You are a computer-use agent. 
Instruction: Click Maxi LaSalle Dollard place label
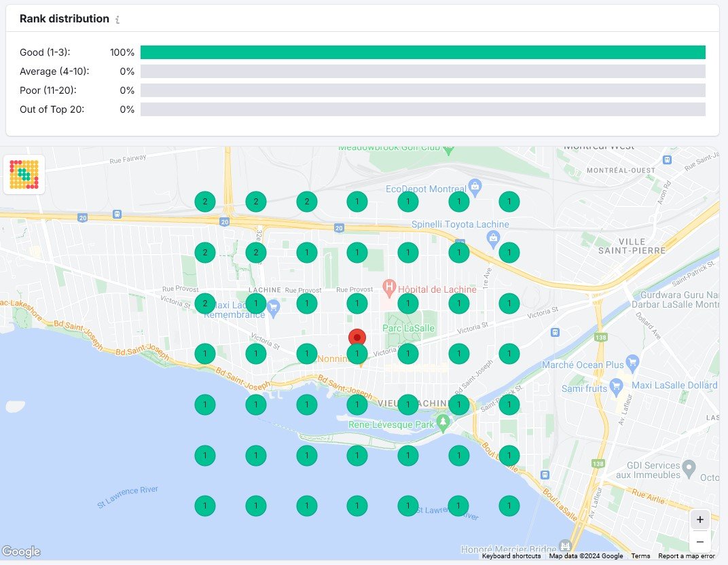(x=674, y=385)
